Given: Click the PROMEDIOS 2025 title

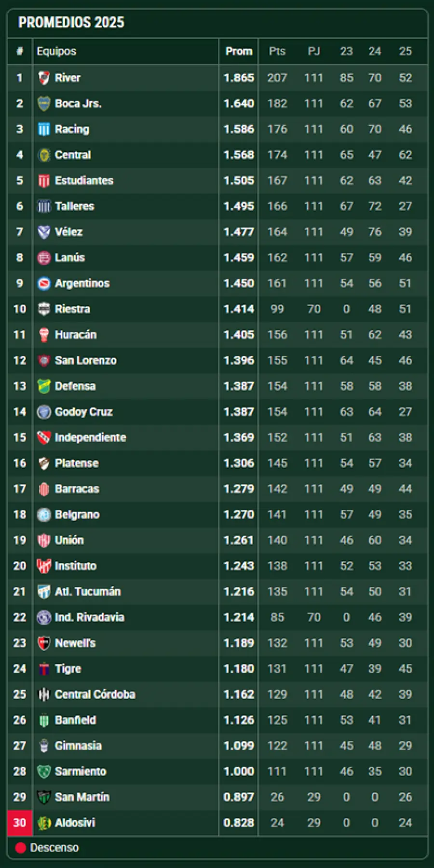Looking at the screenshot, I should 71,23.
